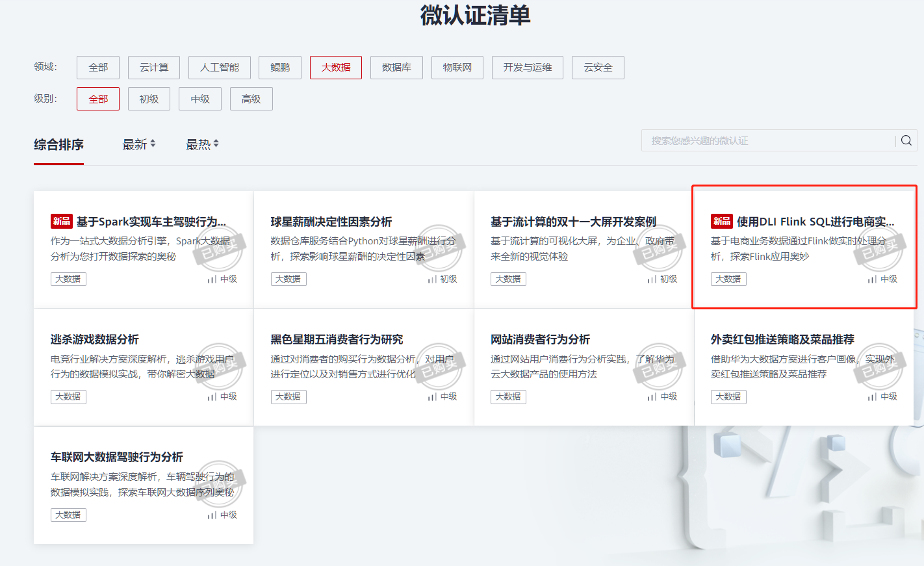Open 球星薪酬决定性因素分析 certification
Viewport: 924px width, 566px height.
click(x=331, y=222)
